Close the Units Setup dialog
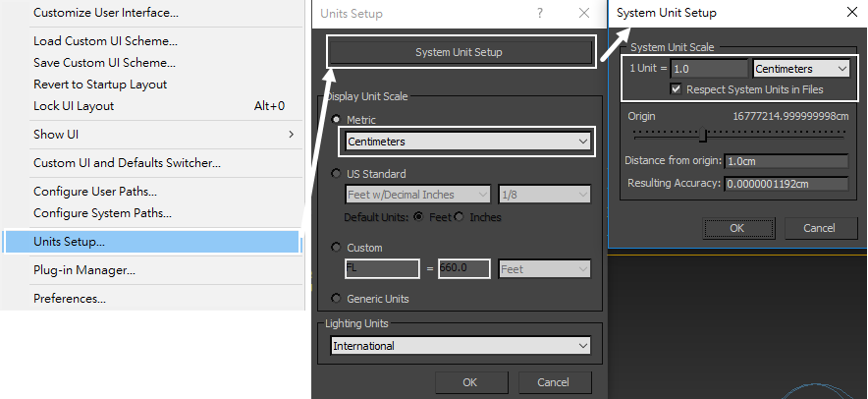The image size is (868, 399). tap(584, 13)
